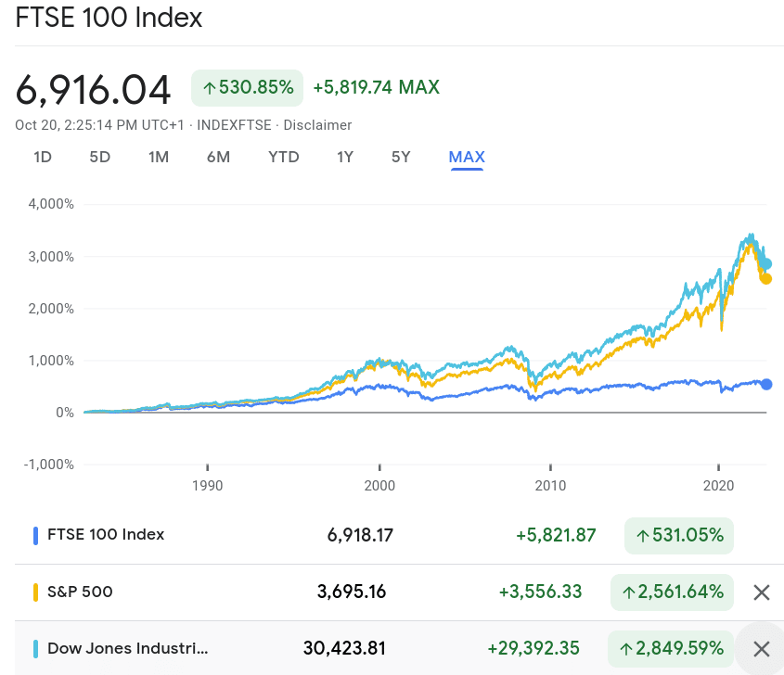This screenshot has width=784, height=675.
Task: Click the INDEXFTSE ticker text
Action: tap(234, 125)
